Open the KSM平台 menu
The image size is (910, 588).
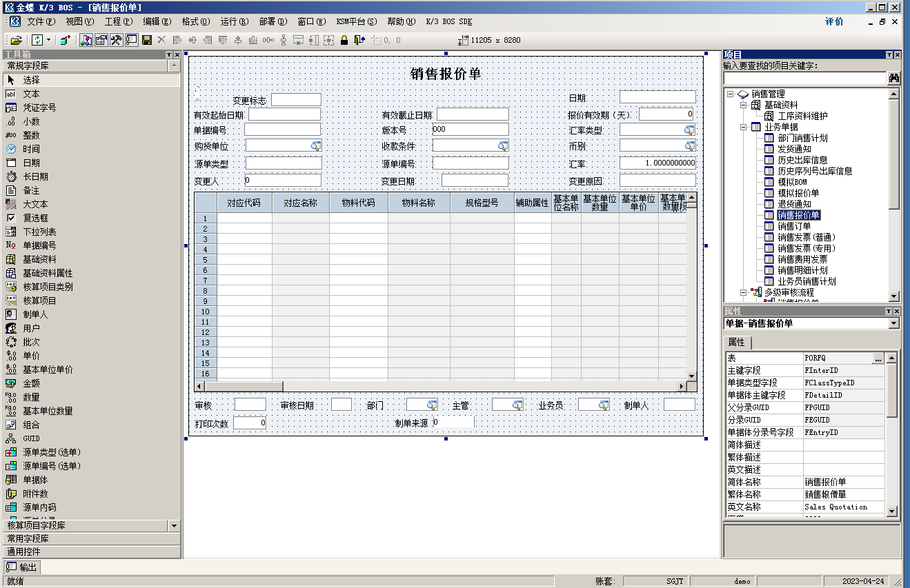coord(356,21)
